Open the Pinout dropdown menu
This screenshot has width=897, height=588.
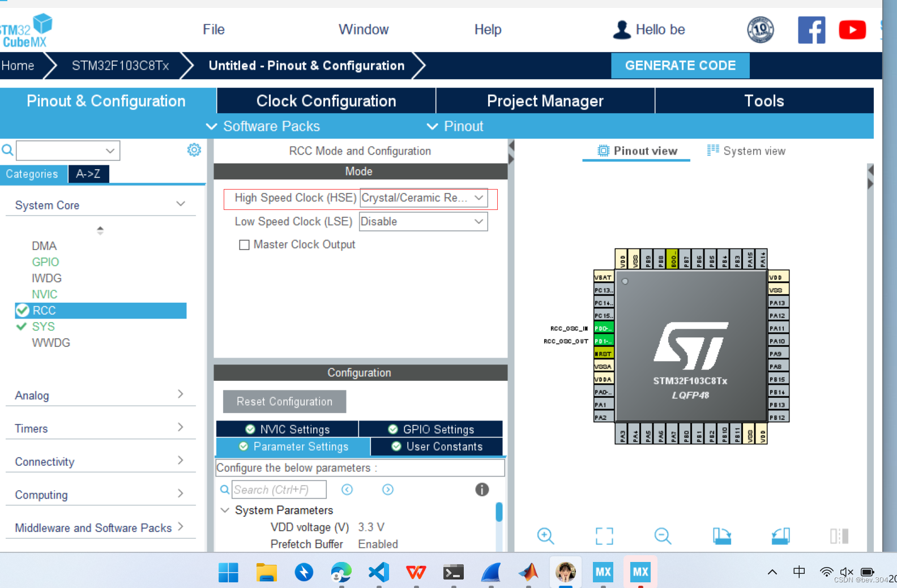point(455,126)
